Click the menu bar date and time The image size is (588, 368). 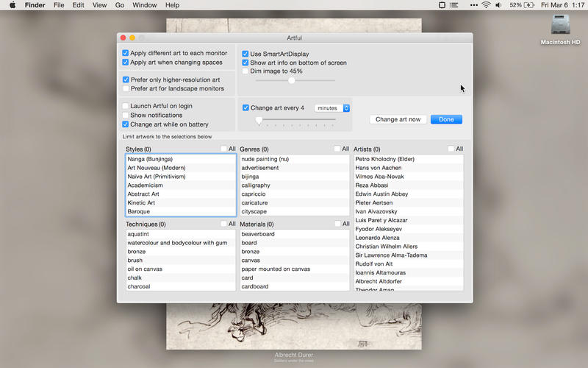pos(562,5)
